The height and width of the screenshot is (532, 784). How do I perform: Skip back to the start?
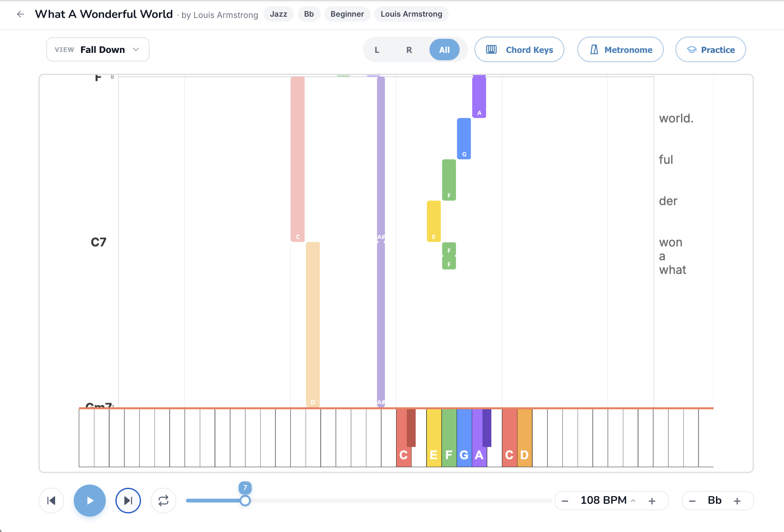click(51, 501)
